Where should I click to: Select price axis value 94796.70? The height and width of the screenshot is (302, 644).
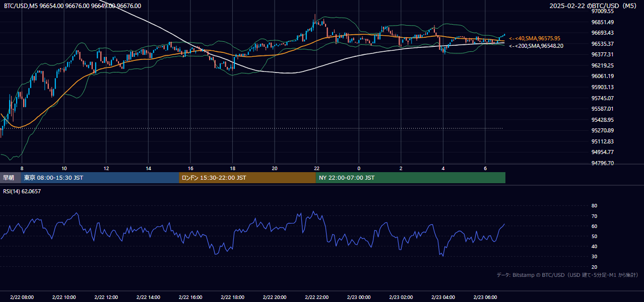click(x=602, y=163)
